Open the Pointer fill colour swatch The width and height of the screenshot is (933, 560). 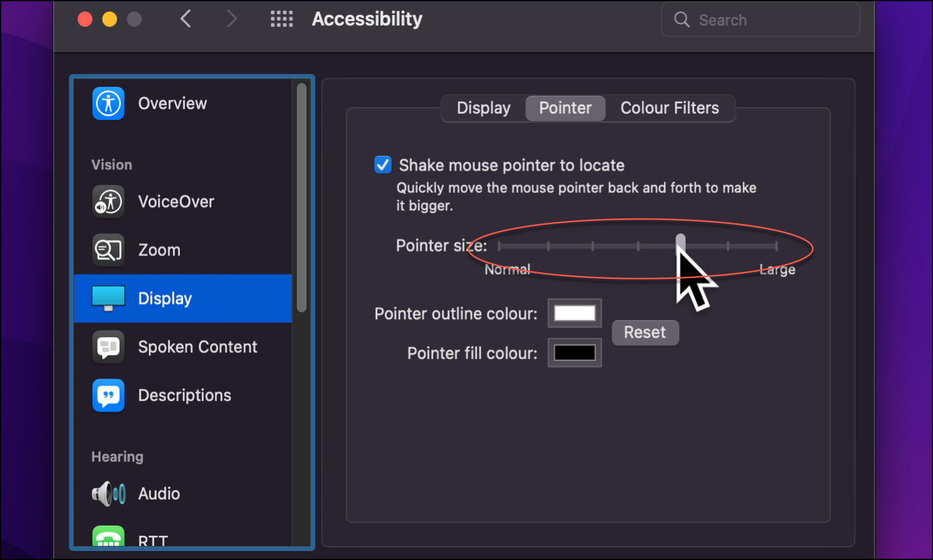point(574,353)
